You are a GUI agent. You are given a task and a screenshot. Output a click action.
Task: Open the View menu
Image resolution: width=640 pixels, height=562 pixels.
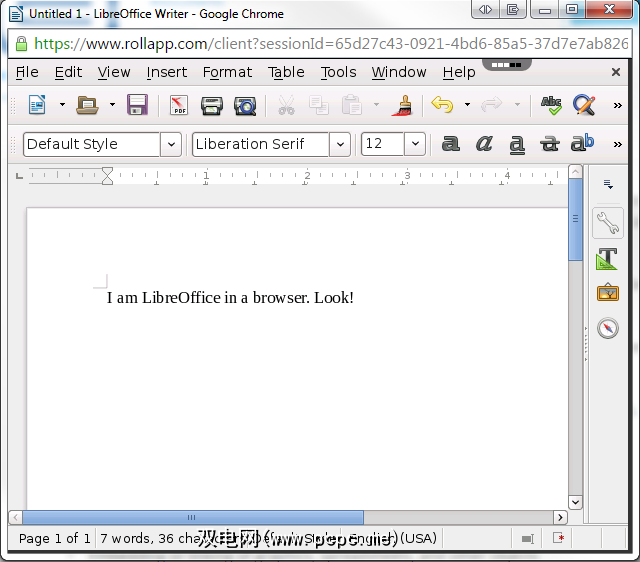tap(114, 72)
